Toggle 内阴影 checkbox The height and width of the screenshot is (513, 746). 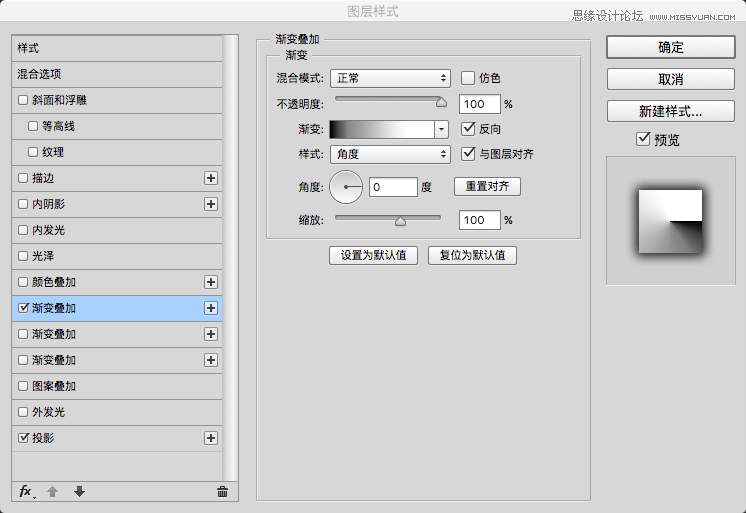(23, 204)
